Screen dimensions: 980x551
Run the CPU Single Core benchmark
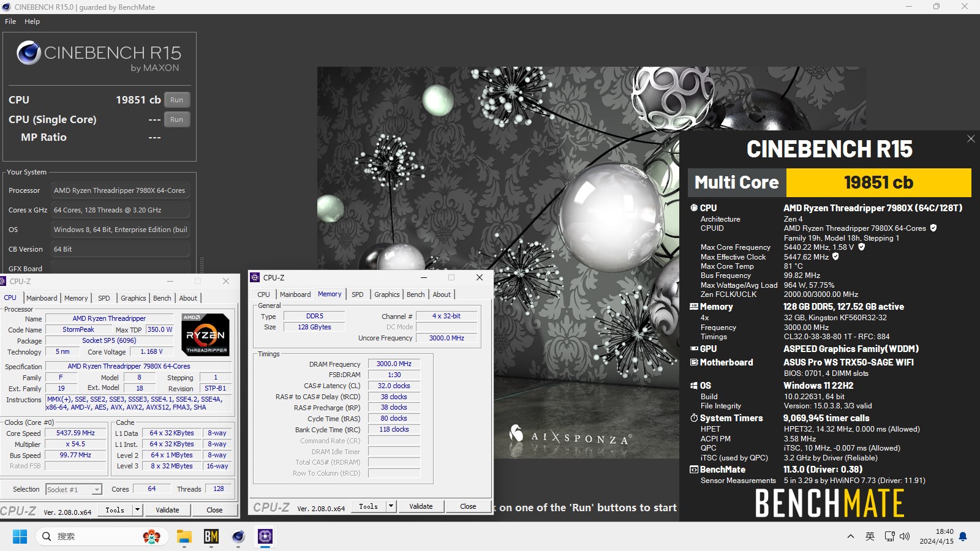[x=177, y=119]
